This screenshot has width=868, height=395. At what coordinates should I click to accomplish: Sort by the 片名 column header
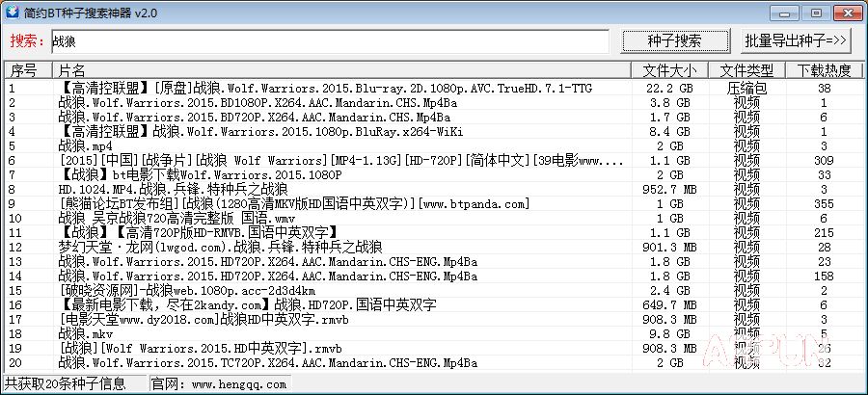click(341, 70)
